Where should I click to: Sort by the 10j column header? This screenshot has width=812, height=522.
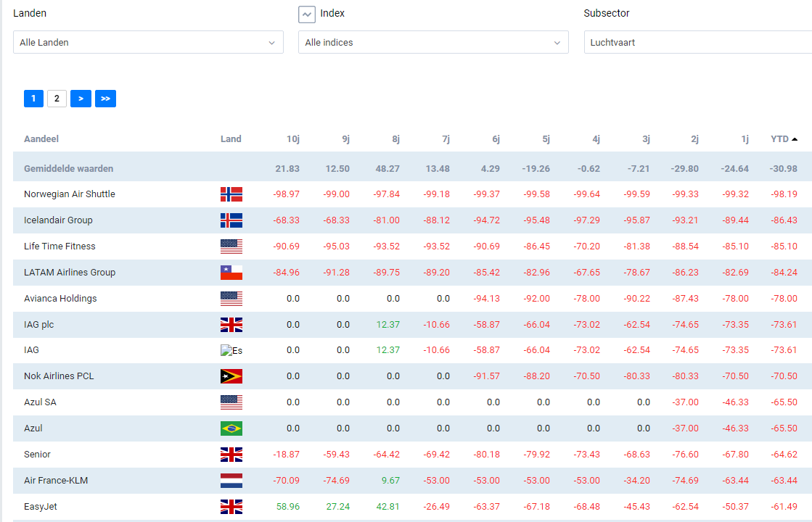pyautogui.click(x=293, y=139)
